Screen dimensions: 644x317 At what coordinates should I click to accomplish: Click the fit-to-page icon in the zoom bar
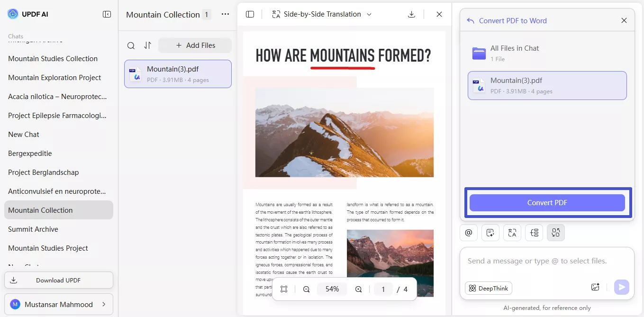coord(284,289)
